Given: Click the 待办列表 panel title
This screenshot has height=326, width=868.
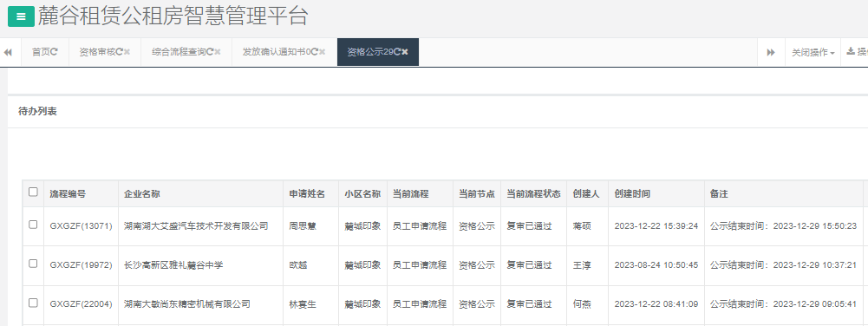Looking at the screenshot, I should (37, 112).
